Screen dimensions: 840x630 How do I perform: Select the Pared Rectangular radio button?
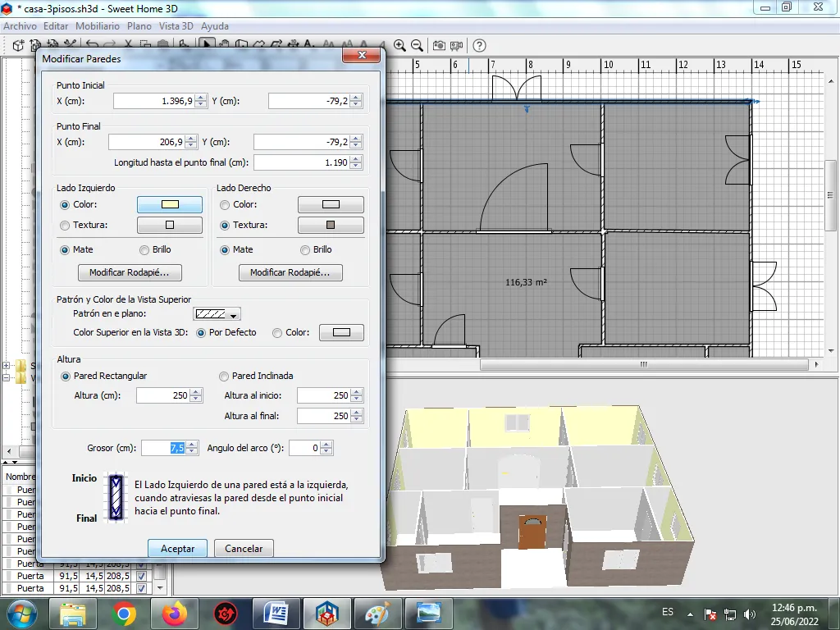pyautogui.click(x=66, y=377)
